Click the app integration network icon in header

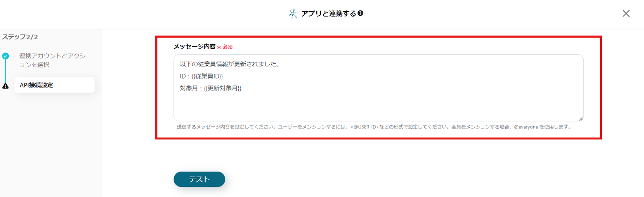(x=293, y=14)
